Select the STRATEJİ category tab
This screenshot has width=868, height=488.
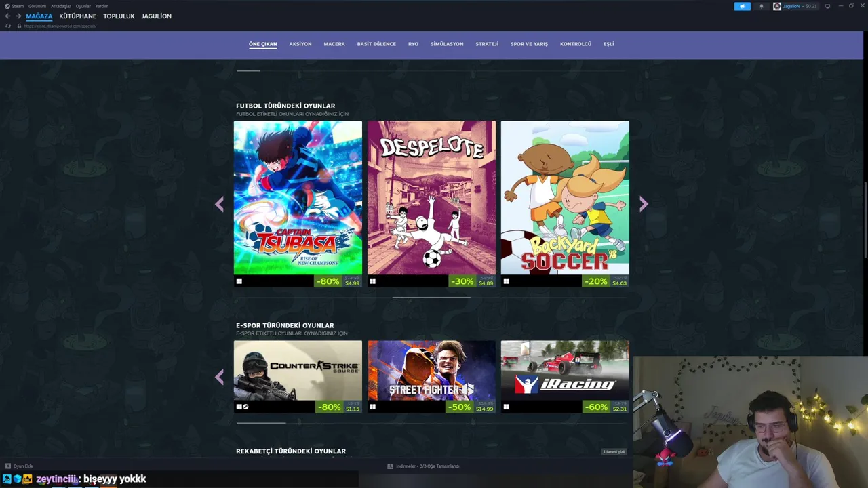click(x=487, y=44)
